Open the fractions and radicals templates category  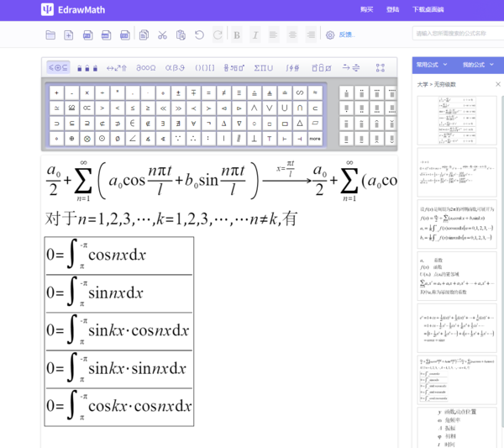(x=234, y=68)
